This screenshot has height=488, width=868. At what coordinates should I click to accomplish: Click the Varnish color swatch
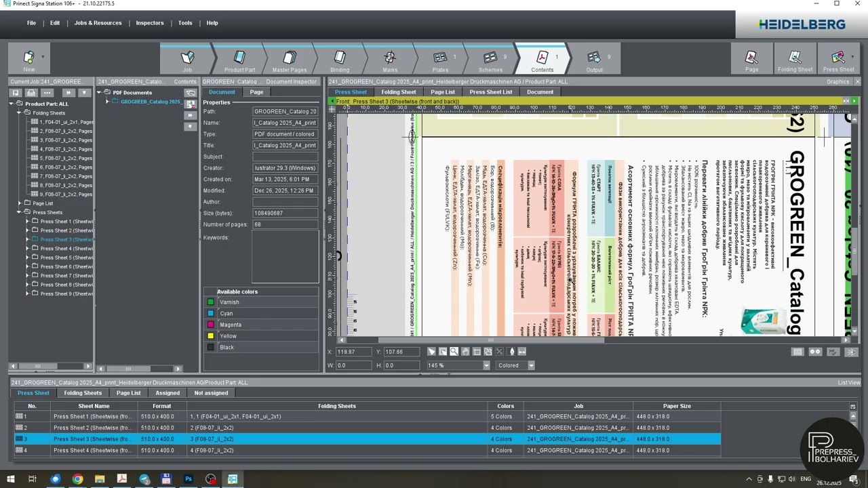211,302
